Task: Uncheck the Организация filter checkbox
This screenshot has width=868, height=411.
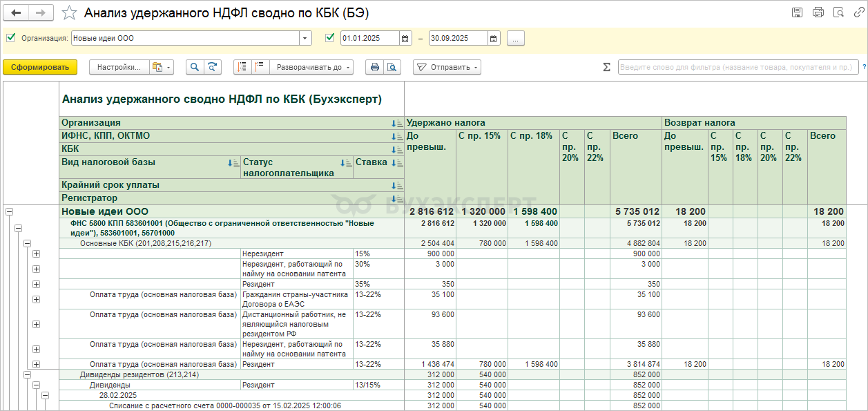Action: coord(10,38)
